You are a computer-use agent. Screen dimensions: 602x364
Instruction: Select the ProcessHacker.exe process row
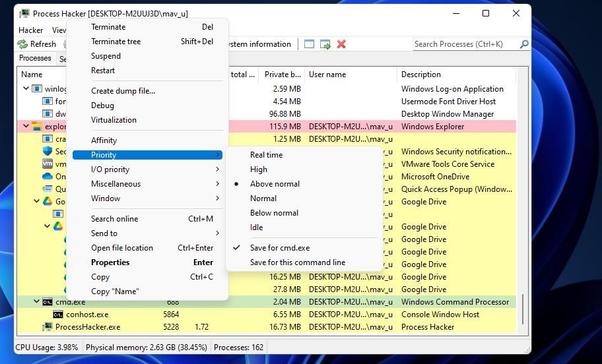click(x=267, y=327)
